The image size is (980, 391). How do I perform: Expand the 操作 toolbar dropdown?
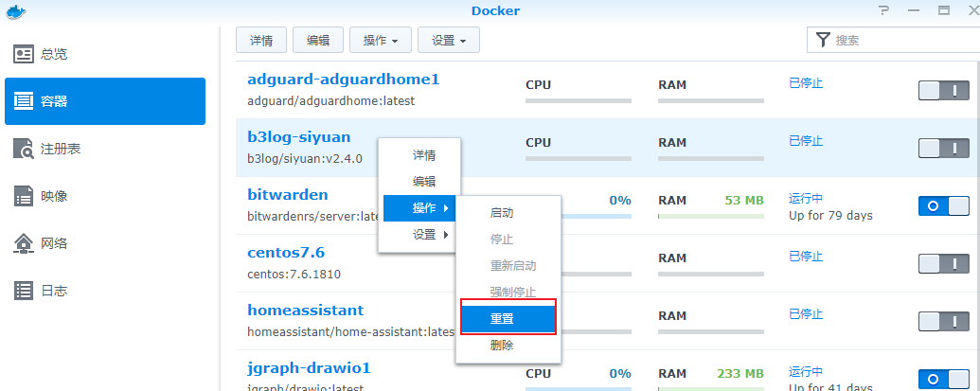click(x=379, y=40)
